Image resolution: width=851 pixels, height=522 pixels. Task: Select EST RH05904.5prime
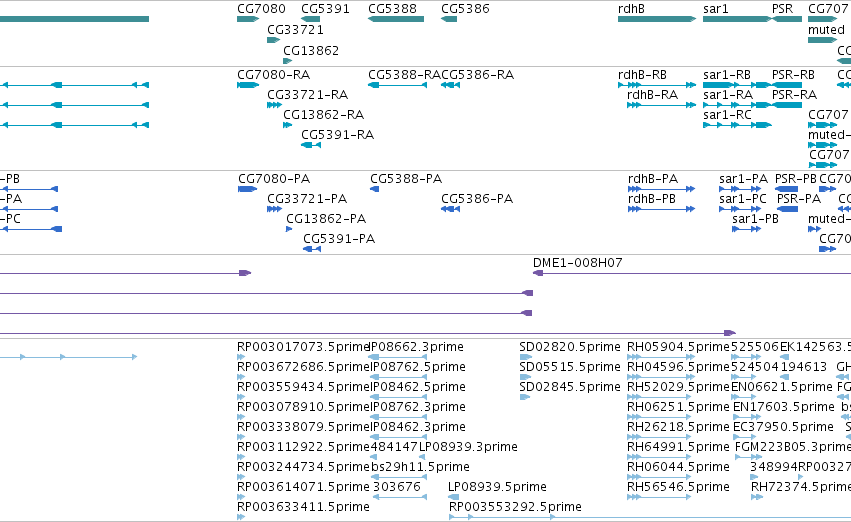[678, 347]
